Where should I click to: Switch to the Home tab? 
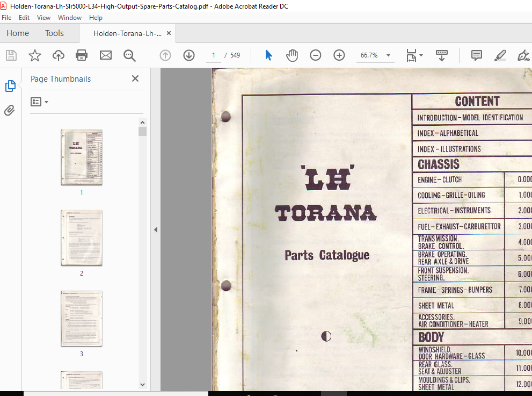pos(18,33)
